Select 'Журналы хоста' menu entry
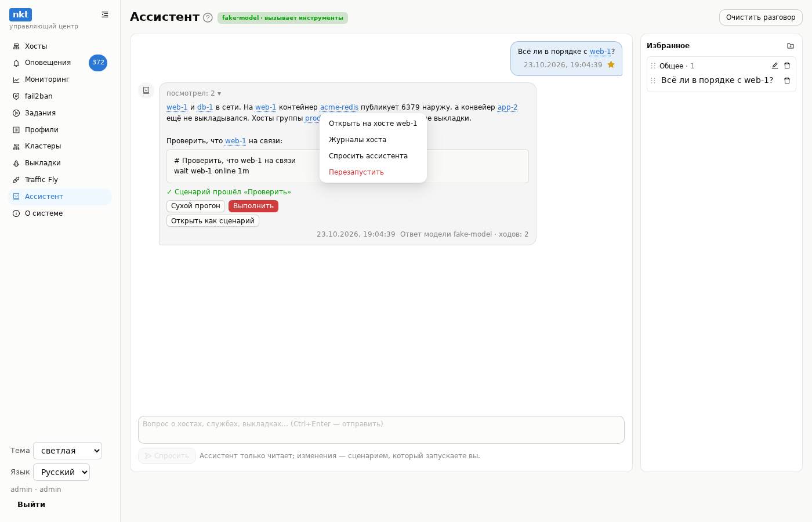The height and width of the screenshot is (522, 812). [x=373, y=140]
